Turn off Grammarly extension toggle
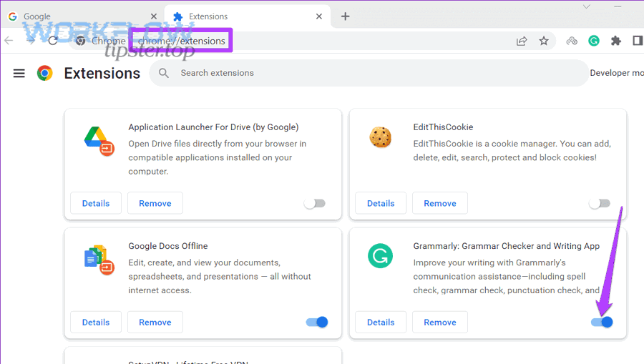The height and width of the screenshot is (364, 644). pyautogui.click(x=602, y=322)
